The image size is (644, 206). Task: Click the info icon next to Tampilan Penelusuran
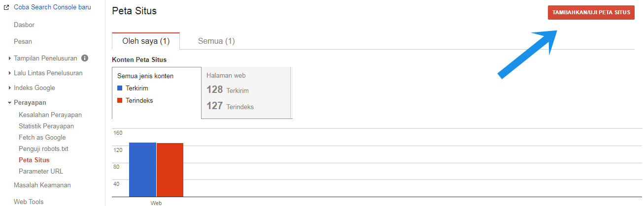coord(85,58)
